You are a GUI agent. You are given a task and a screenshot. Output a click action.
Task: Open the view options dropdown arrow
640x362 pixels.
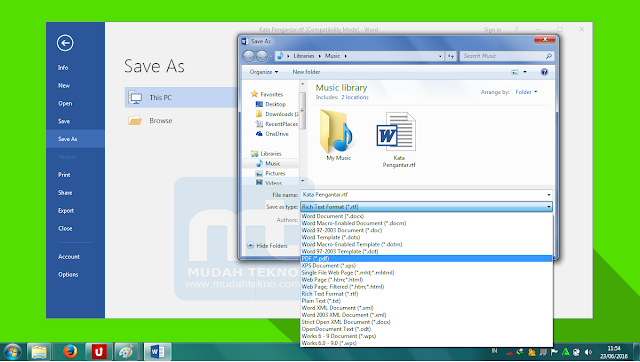(525, 72)
